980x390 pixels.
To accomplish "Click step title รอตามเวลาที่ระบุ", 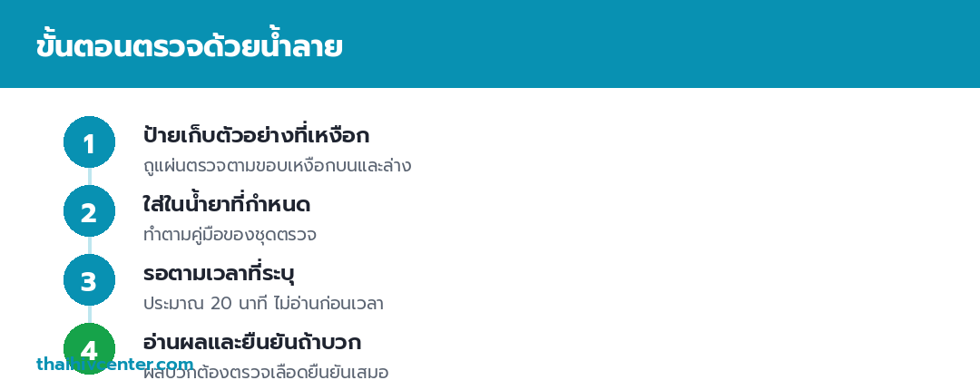I will pyautogui.click(x=219, y=273).
